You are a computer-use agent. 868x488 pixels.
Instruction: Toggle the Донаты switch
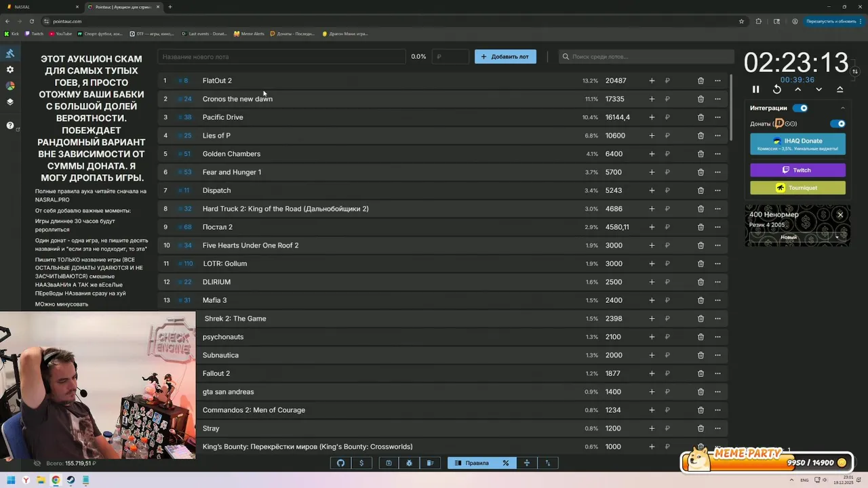[838, 124]
